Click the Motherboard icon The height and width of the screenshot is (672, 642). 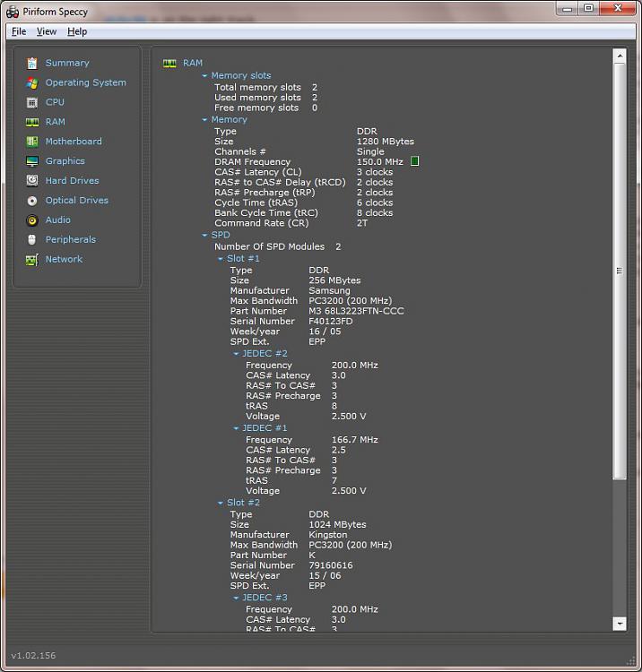pos(32,142)
